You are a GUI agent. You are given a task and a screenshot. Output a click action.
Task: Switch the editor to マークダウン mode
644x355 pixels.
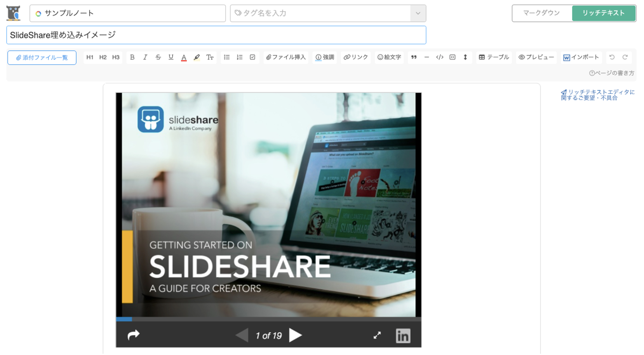(541, 13)
